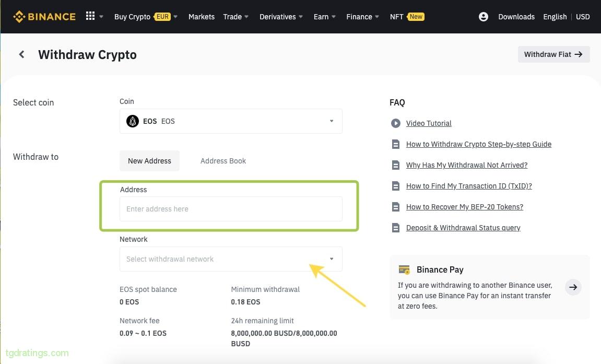Image resolution: width=601 pixels, height=364 pixels.
Task: Open the EOS coin selector dropdown
Action: point(231,121)
